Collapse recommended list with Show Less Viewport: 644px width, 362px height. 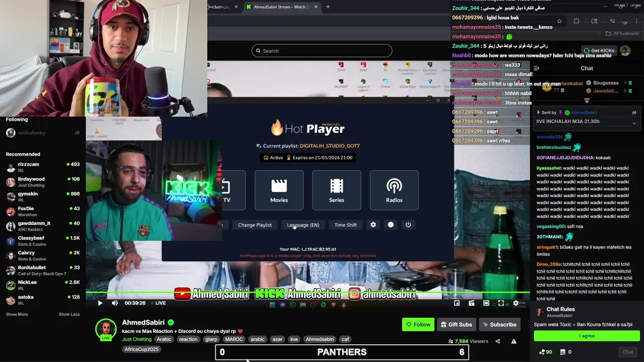point(69,314)
